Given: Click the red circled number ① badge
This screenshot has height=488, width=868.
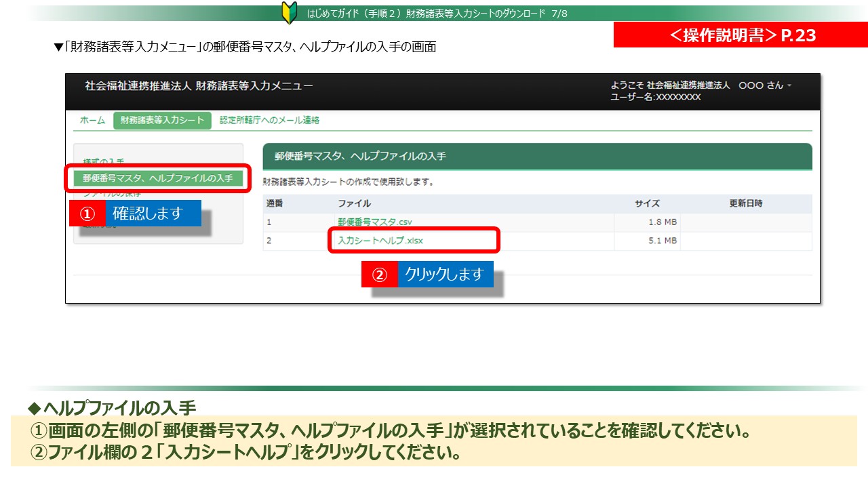Looking at the screenshot, I should [x=87, y=213].
